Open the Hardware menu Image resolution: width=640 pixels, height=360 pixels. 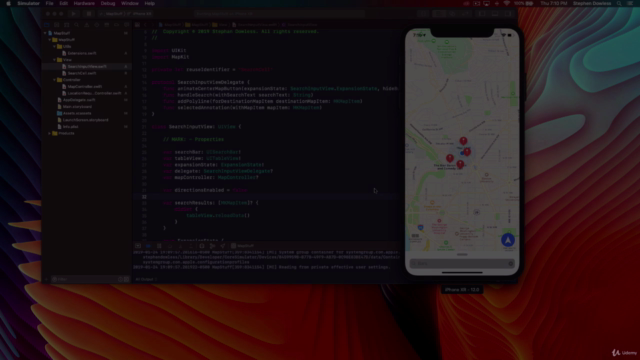(84, 3)
